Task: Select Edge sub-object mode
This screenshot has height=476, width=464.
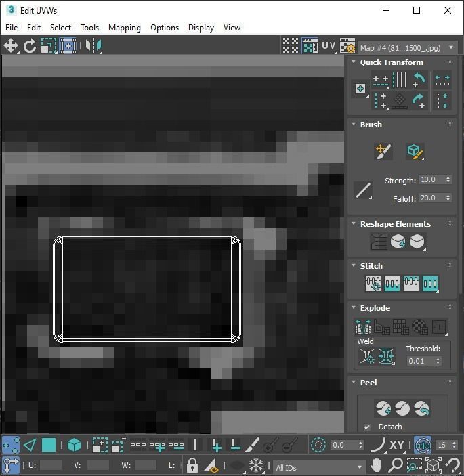Action: point(30,445)
